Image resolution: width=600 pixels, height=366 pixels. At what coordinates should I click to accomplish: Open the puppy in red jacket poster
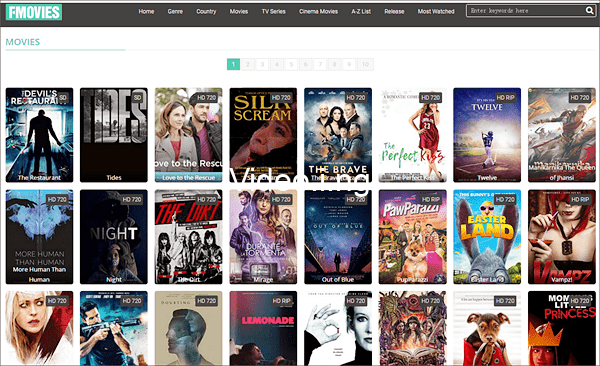[x=487, y=328]
